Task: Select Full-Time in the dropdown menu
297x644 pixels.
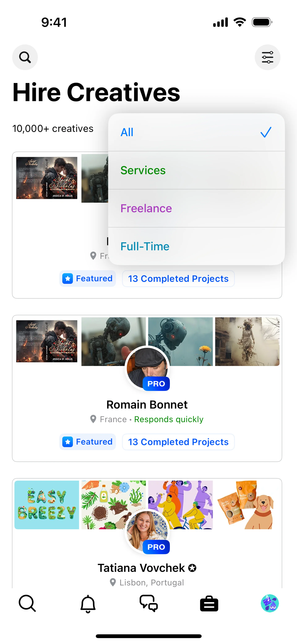Action: point(196,246)
